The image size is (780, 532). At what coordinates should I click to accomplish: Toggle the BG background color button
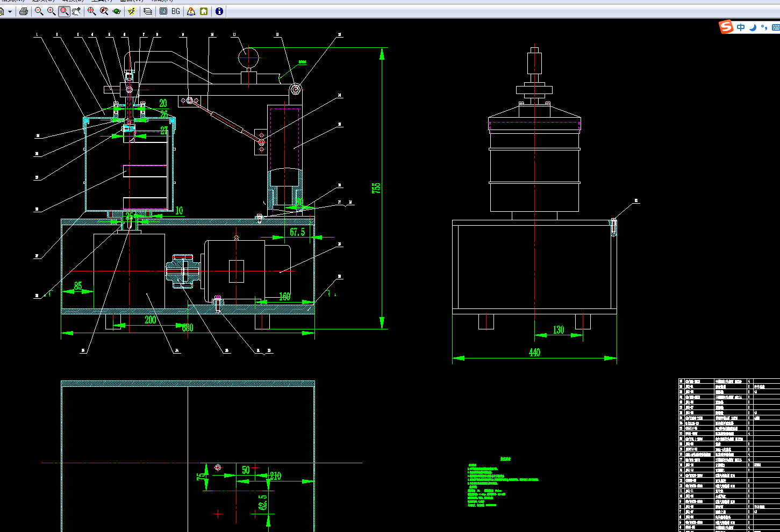pos(176,11)
